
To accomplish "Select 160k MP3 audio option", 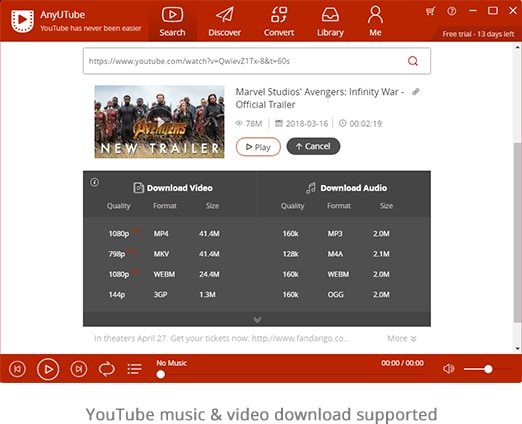I will click(336, 233).
